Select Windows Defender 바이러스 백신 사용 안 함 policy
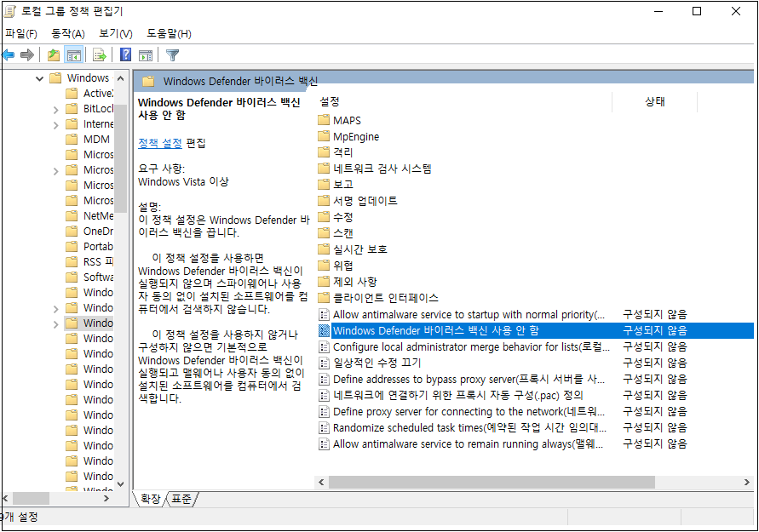The width and height of the screenshot is (759, 532). coord(536,331)
